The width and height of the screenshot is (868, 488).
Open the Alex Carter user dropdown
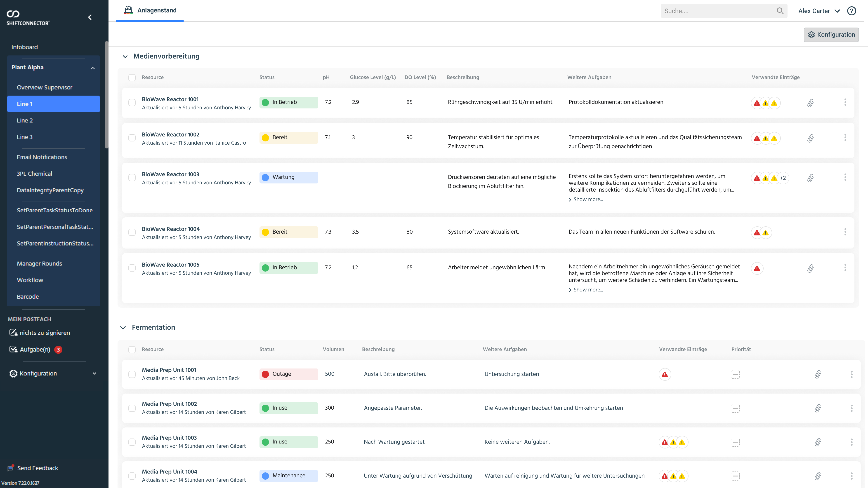tap(819, 11)
